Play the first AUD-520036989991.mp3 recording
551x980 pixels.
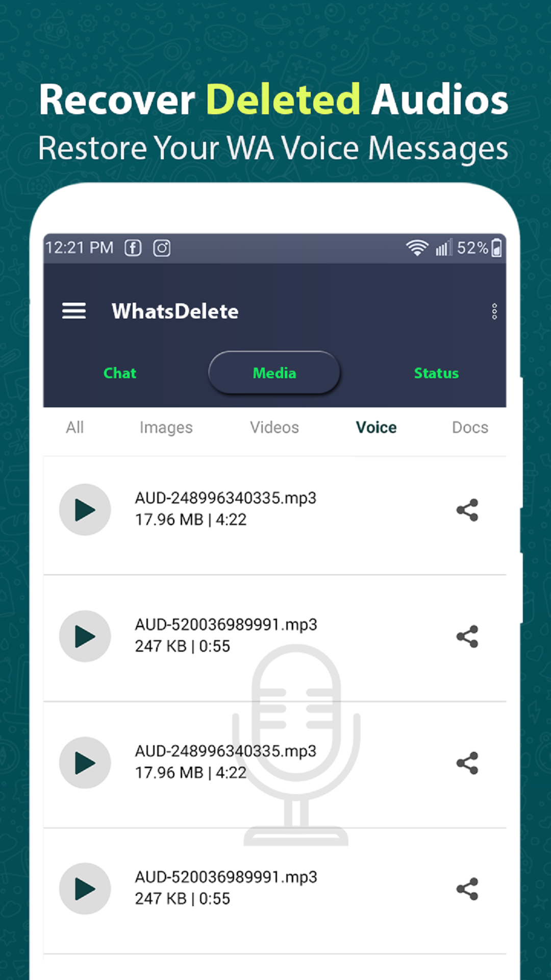click(85, 636)
